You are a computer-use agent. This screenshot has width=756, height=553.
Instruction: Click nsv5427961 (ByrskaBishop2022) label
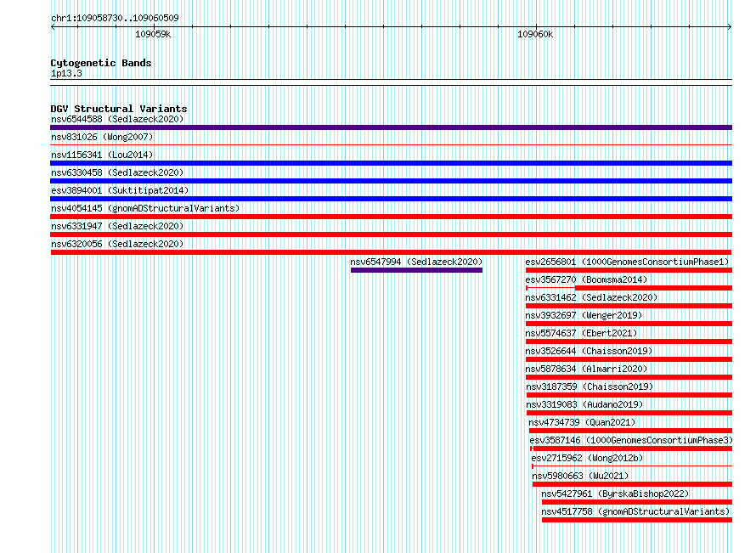[x=615, y=494]
